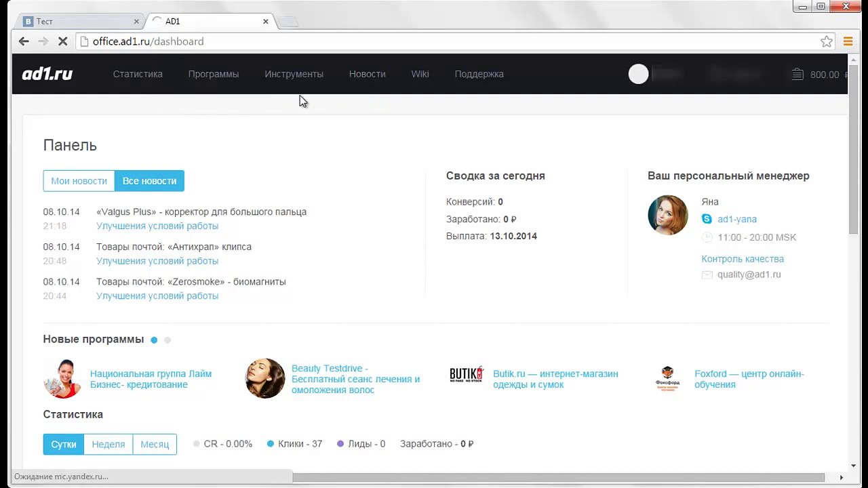Screen dimensions: 868x488
Task: Open Wiki menu item
Action: (420, 74)
